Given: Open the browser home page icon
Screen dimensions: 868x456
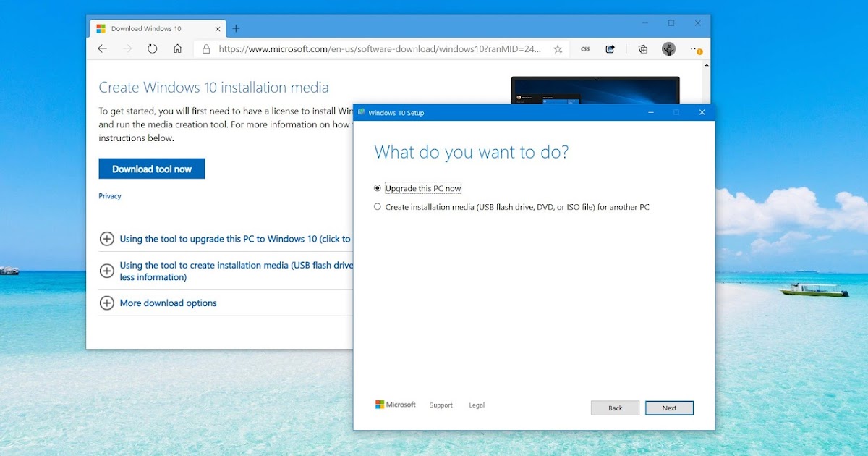Looking at the screenshot, I should pos(177,49).
